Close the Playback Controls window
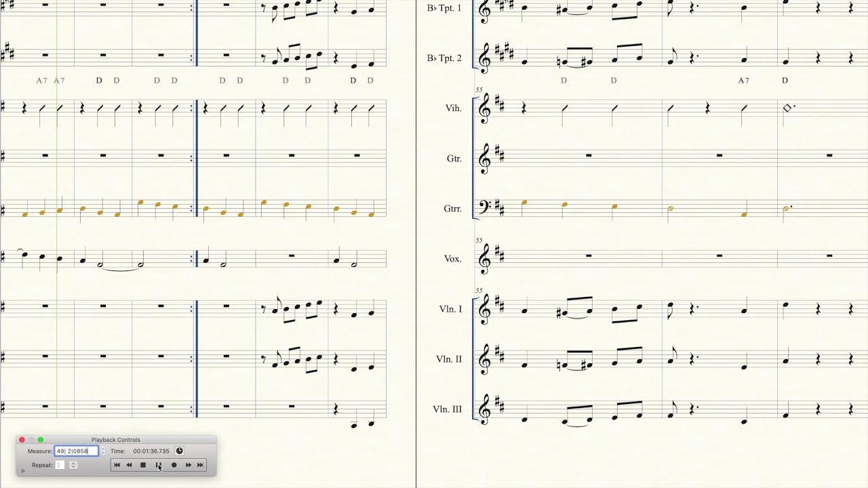The image size is (868, 488). tap(22, 440)
